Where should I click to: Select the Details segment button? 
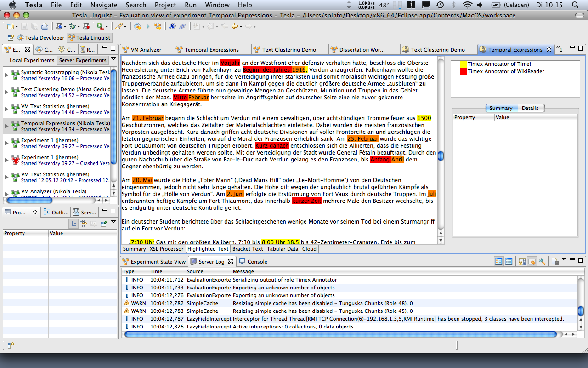530,108
